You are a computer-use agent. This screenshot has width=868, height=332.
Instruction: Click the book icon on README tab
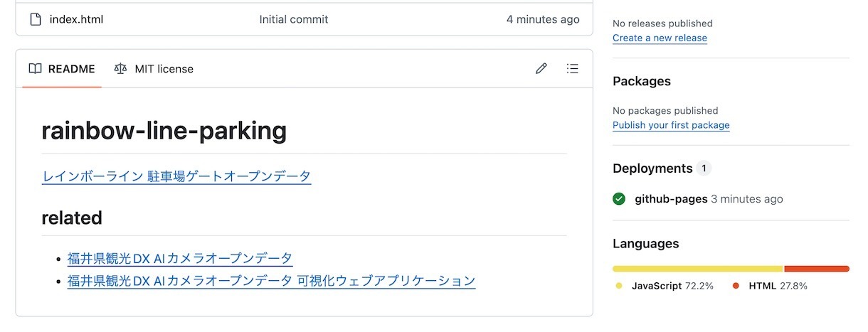click(35, 69)
